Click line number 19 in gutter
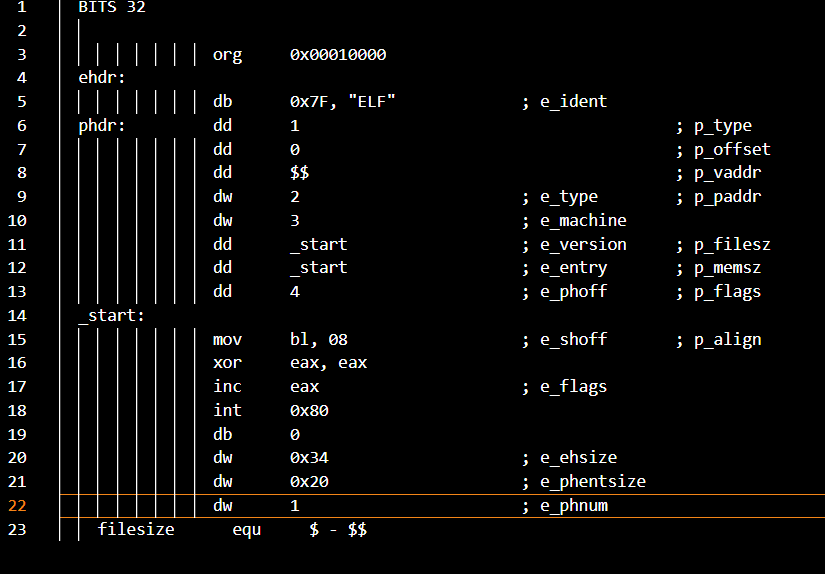 coord(17,435)
